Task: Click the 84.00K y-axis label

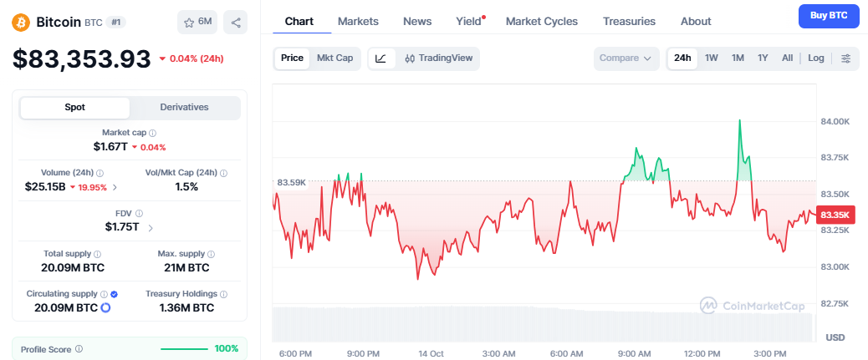Action: [835, 121]
